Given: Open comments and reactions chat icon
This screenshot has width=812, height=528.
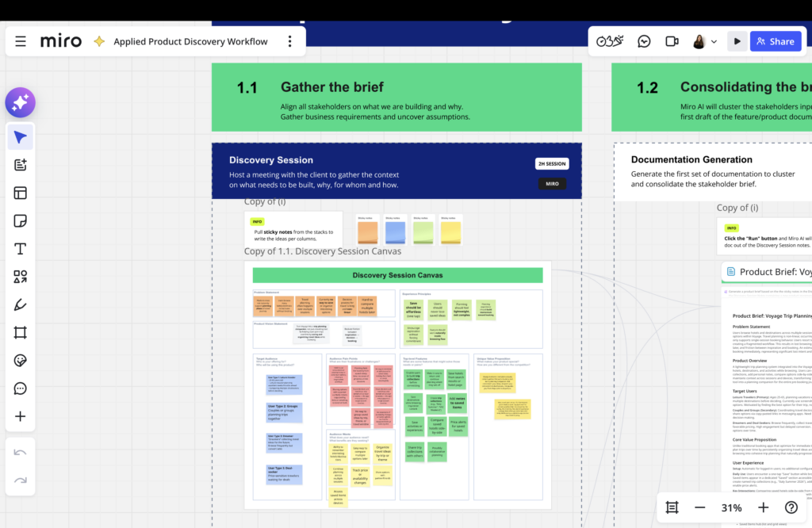Looking at the screenshot, I should click(x=644, y=41).
